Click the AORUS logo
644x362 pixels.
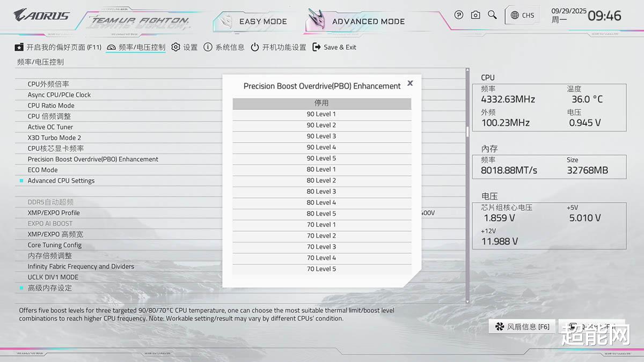(x=41, y=15)
